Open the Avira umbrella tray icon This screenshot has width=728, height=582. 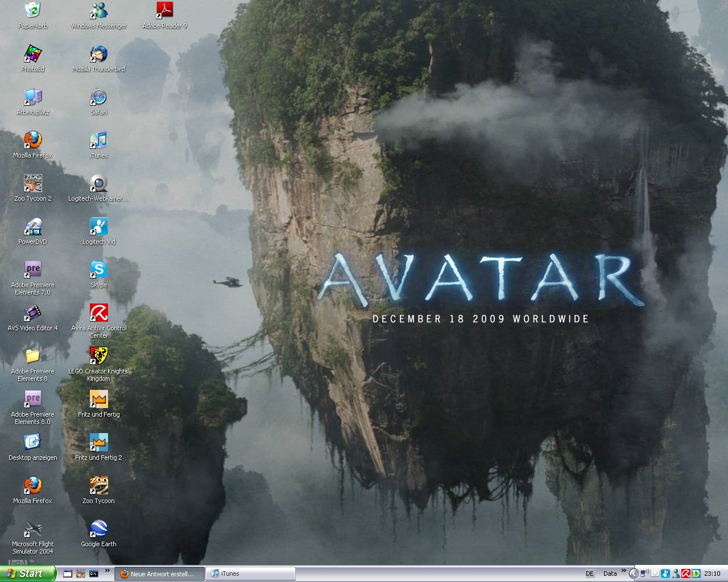pos(686,573)
